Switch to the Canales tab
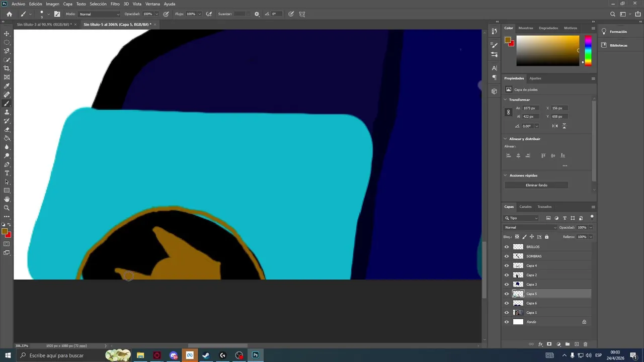The image size is (644, 362). pos(525,207)
